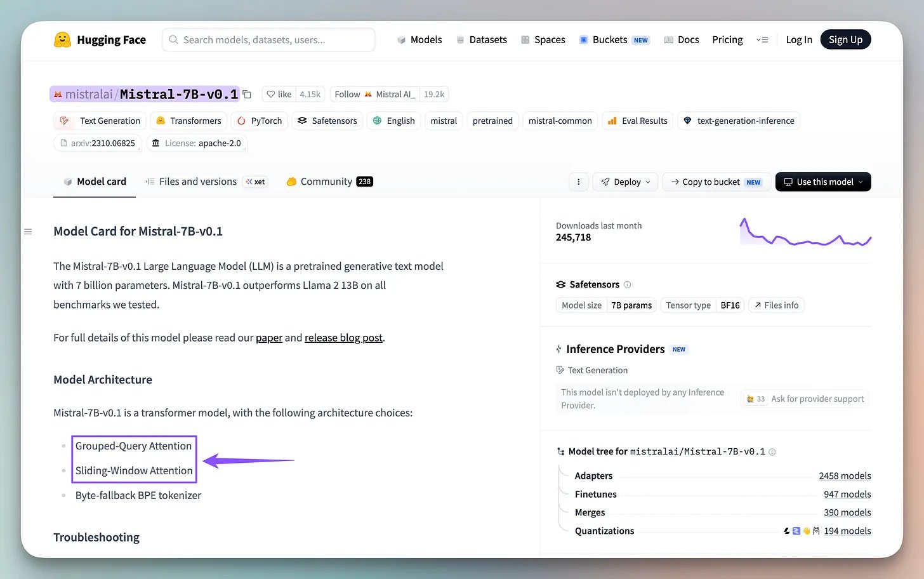The width and height of the screenshot is (924, 579).
Task: Click the mistralai organization avatar icon
Action: tap(58, 95)
